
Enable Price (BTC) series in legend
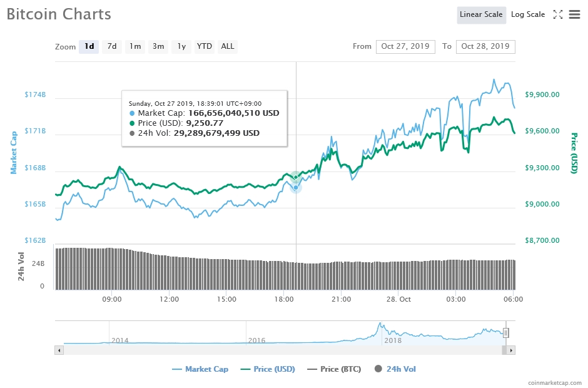coord(334,369)
